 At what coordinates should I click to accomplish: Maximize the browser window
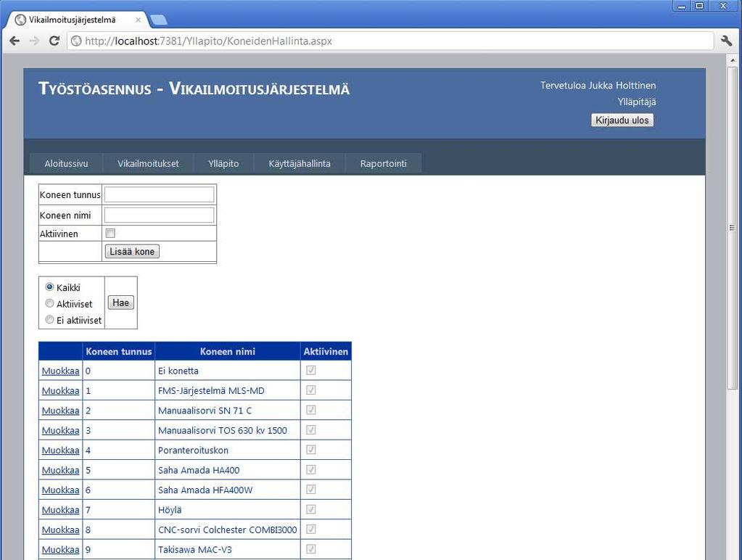pos(699,6)
